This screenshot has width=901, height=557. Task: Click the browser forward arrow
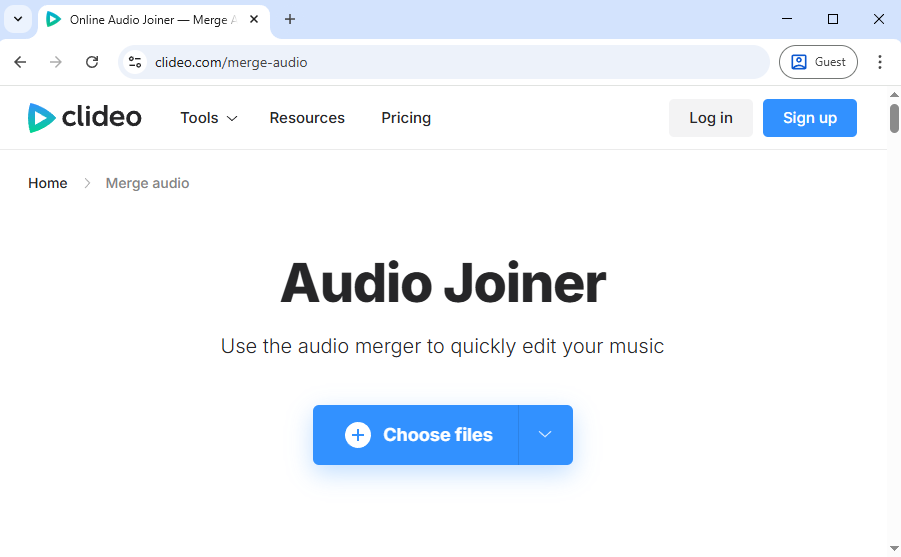pos(56,62)
